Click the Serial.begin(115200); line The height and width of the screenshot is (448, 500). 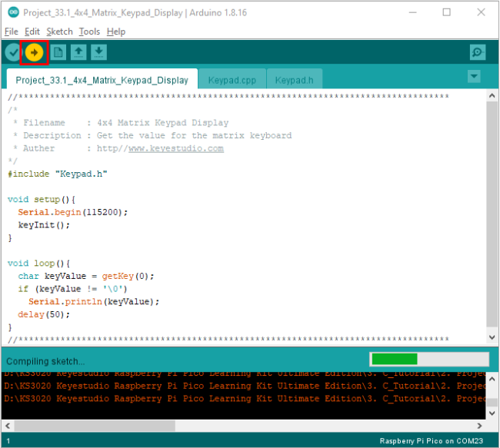click(x=73, y=212)
